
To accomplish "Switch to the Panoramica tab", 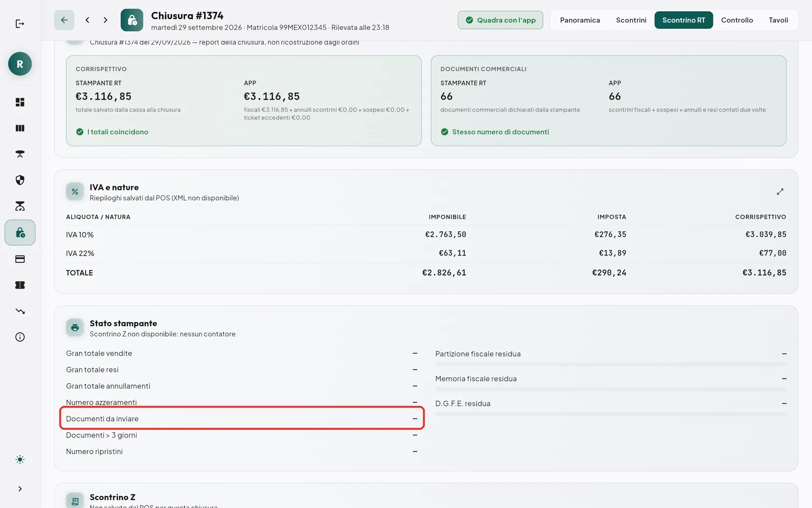I will [580, 20].
